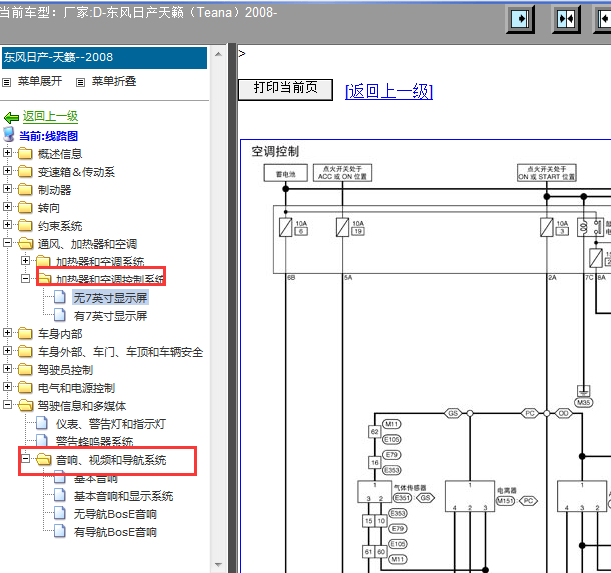This screenshot has width=611, height=573.
Task: Click the double-arrow panel split icon
Action: pyautogui.click(x=566, y=19)
